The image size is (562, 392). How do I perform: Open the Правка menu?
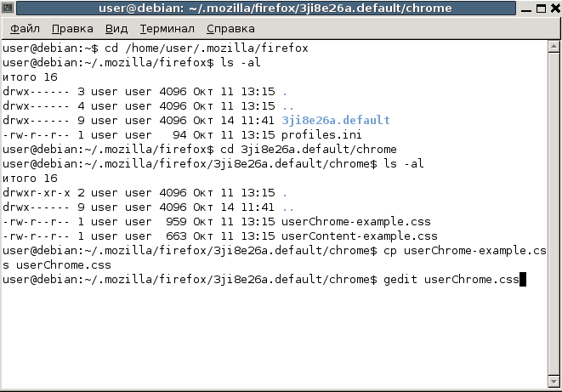click(x=71, y=28)
